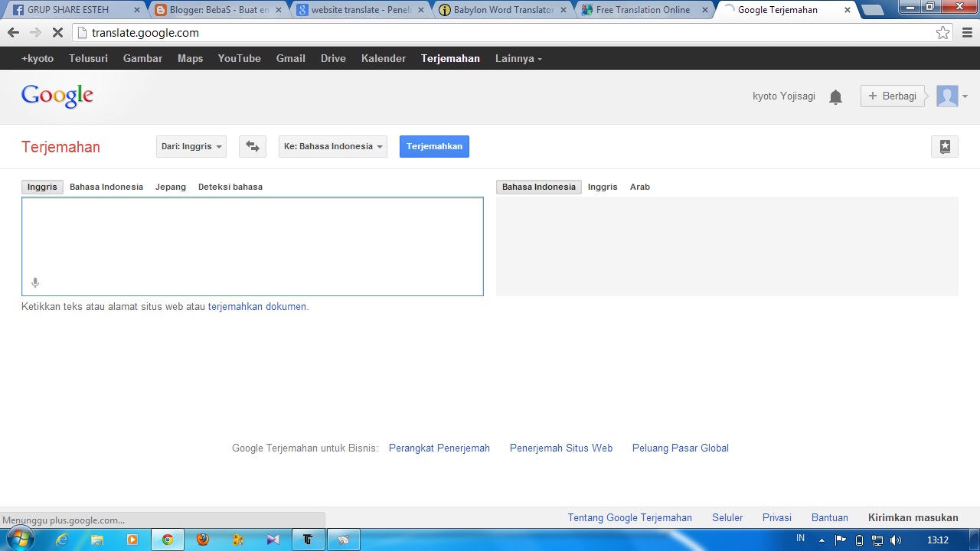Open Gmail in Google bar
The height and width of the screenshot is (551, 980).
coord(291,58)
